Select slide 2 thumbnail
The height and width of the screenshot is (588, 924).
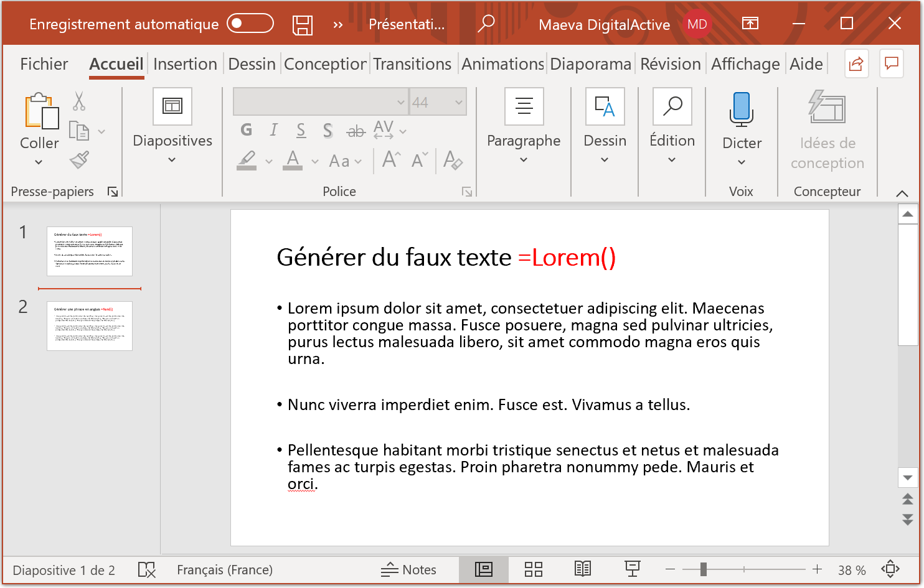coord(89,325)
